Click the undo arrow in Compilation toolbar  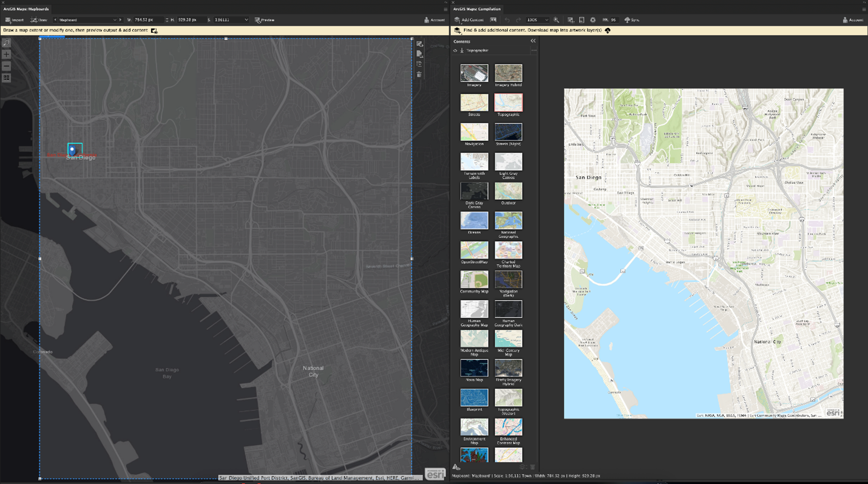click(x=507, y=20)
